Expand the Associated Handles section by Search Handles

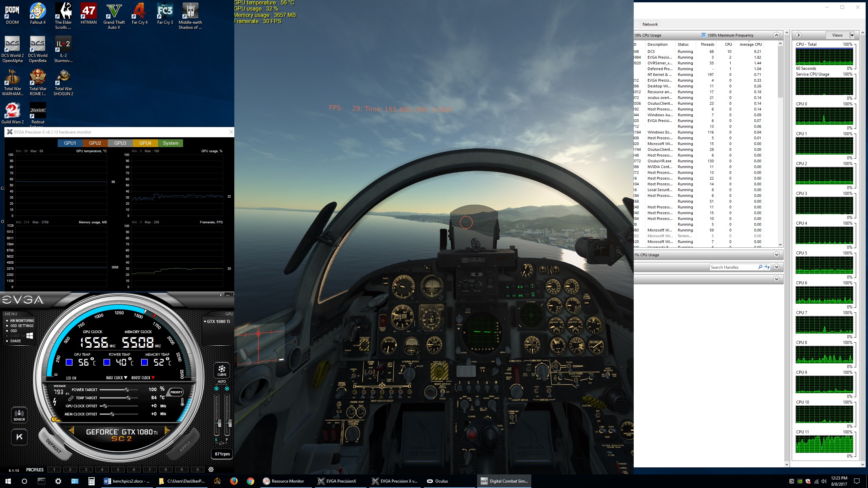776,267
